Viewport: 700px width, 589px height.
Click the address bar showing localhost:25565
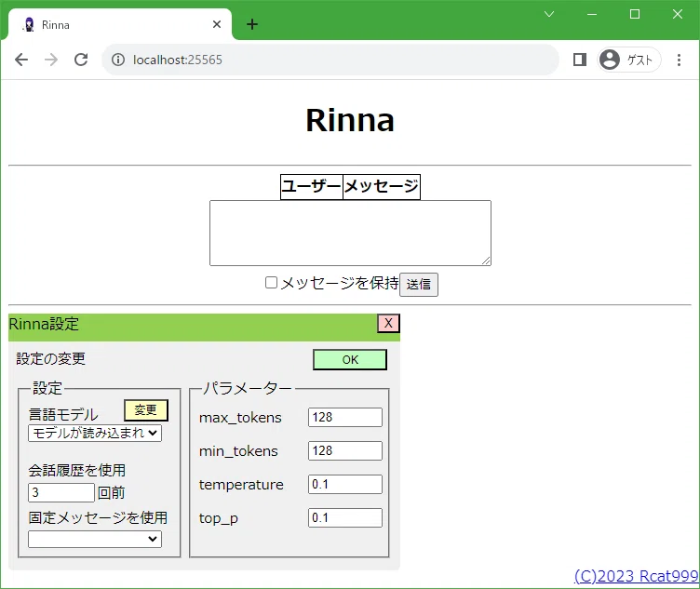[x=330, y=60]
